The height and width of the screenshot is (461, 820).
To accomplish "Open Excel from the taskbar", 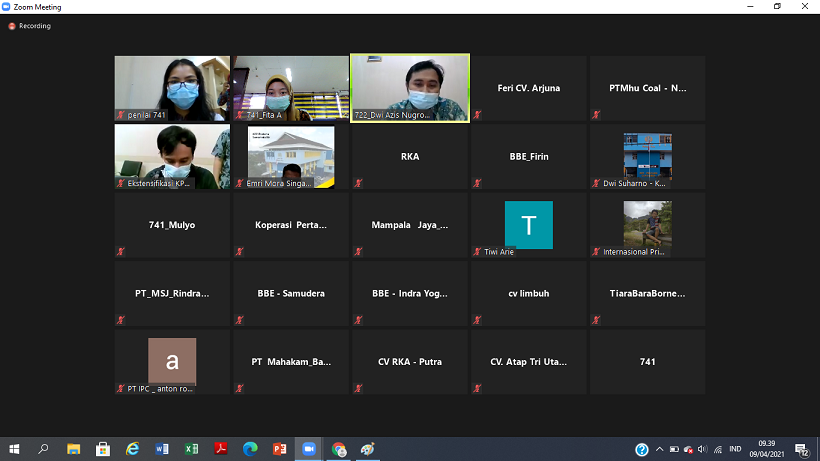I will point(191,449).
